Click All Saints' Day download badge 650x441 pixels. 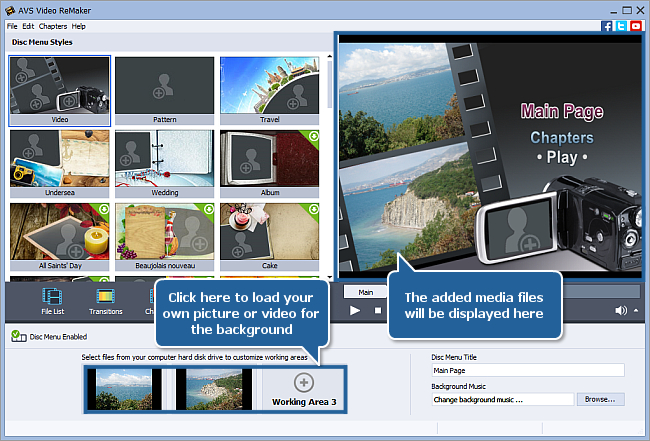104,208
